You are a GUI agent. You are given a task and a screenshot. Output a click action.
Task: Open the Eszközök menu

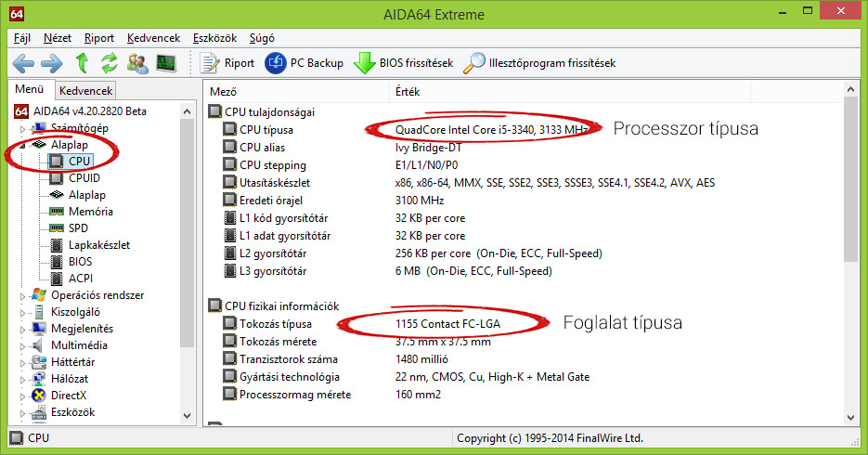coord(214,38)
